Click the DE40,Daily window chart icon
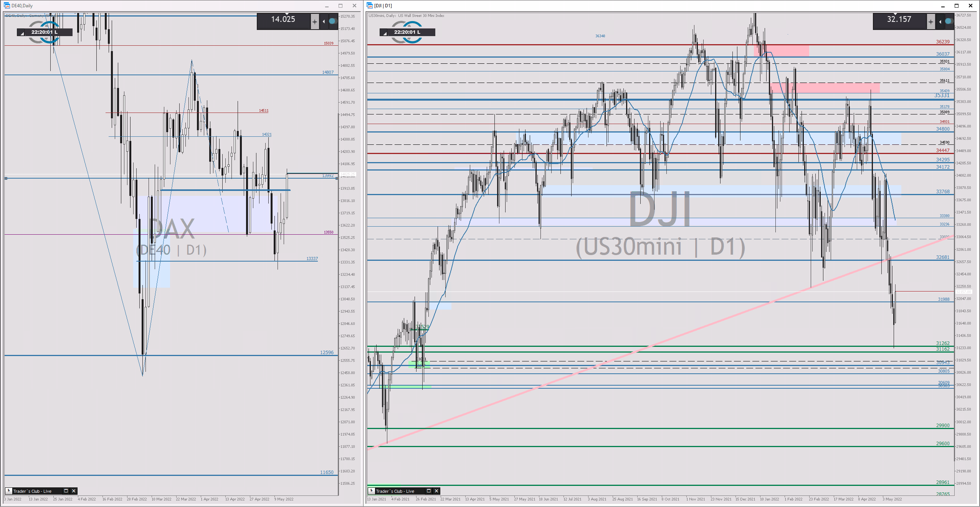 coord(7,6)
